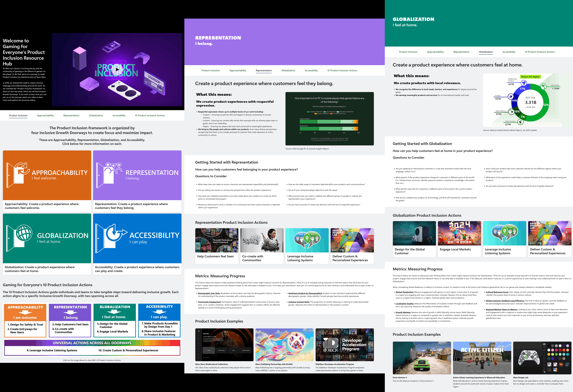Open 10 Product Inclusion Actions tab on Representation page
Viewport: 573px width, 392px height.
[x=342, y=70]
